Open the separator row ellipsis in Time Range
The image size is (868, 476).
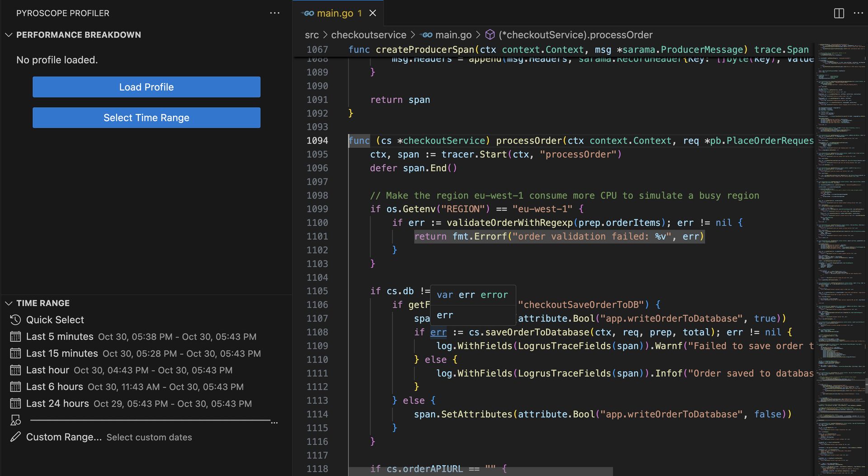pyautogui.click(x=274, y=422)
